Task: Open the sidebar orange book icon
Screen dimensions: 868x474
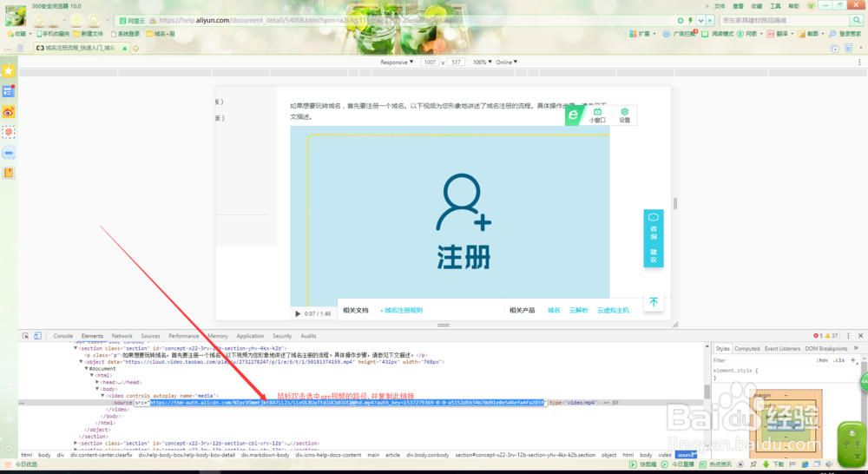Action: (9, 173)
